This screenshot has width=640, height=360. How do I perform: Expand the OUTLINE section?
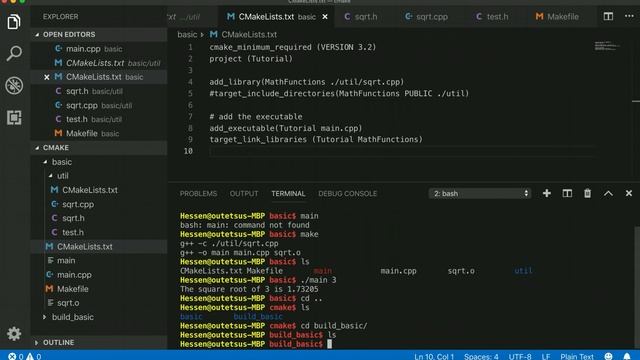point(99,342)
